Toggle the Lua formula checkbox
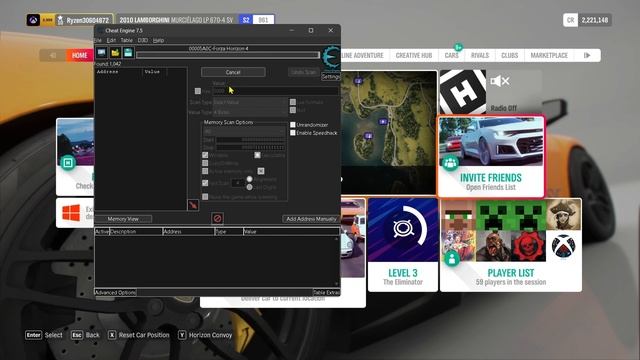 click(x=293, y=102)
